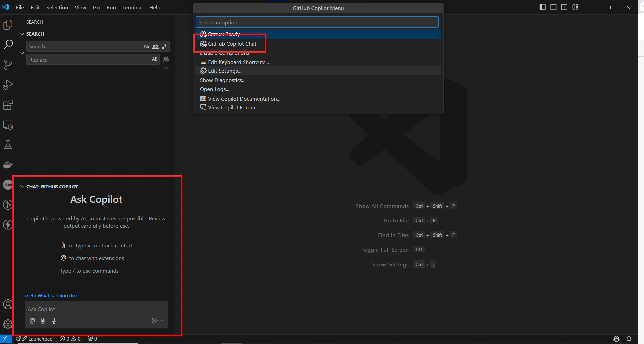Open the Accounts menu in the activity bar
The image size is (644, 344).
[x=8, y=304]
